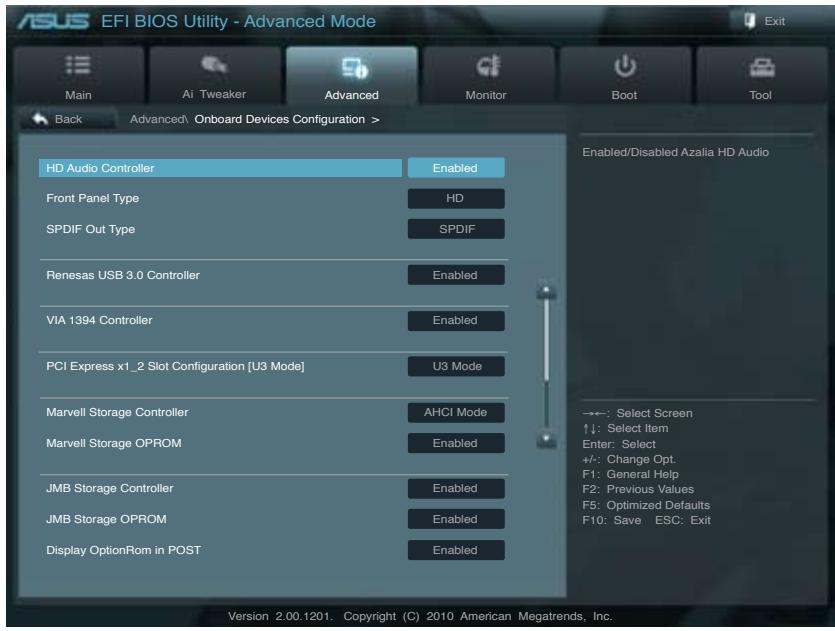Toggle HD Audio Controller Enabled value
Screen dimensions: 835x631
tap(456, 168)
